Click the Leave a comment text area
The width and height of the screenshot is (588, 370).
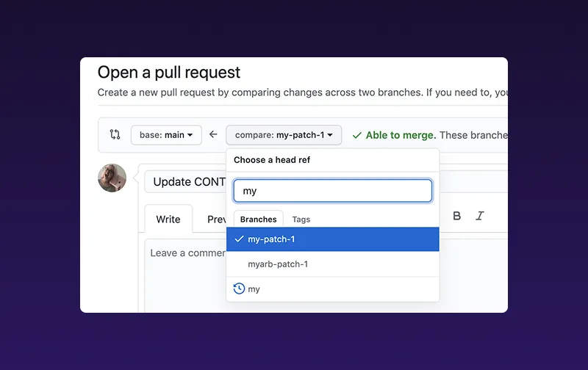click(186, 275)
